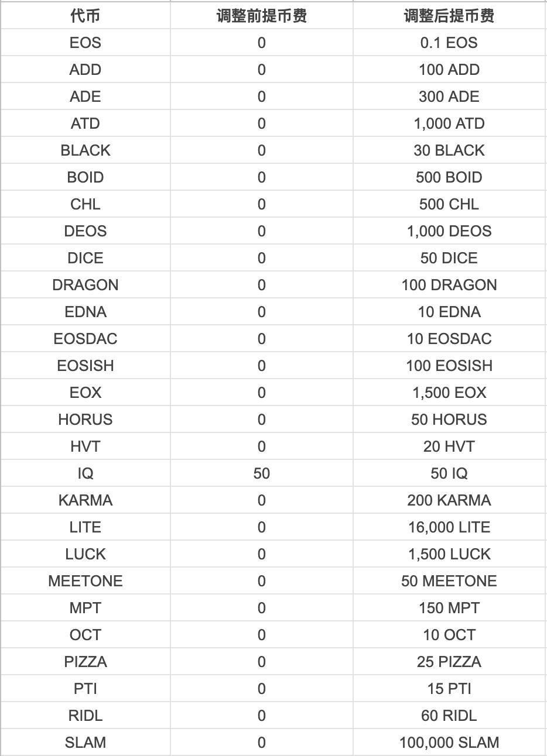The image size is (547, 756).
Task: Click the DRAGON token cell
Action: [86, 285]
